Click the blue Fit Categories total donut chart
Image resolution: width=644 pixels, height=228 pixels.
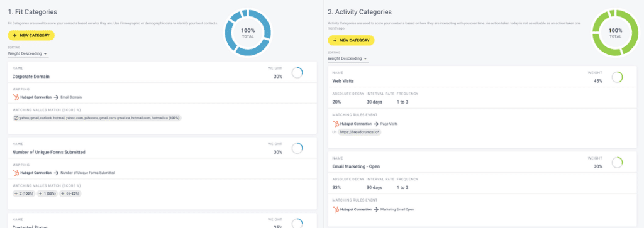pyautogui.click(x=248, y=33)
